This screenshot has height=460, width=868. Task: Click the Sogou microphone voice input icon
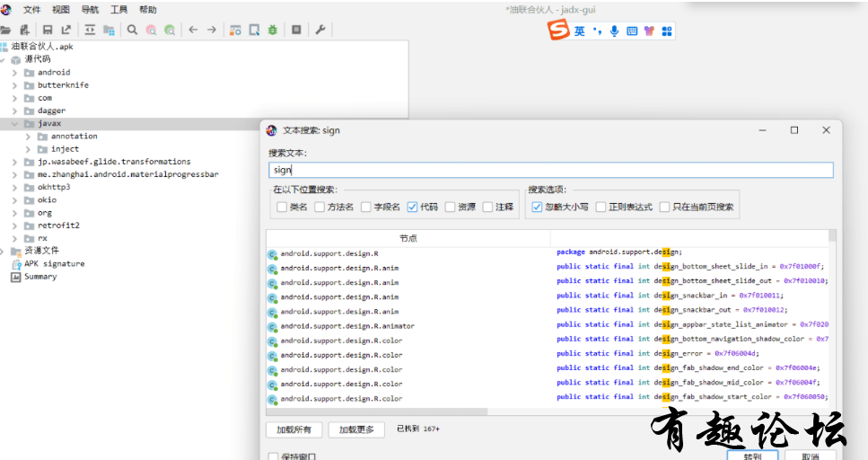pyautogui.click(x=615, y=31)
